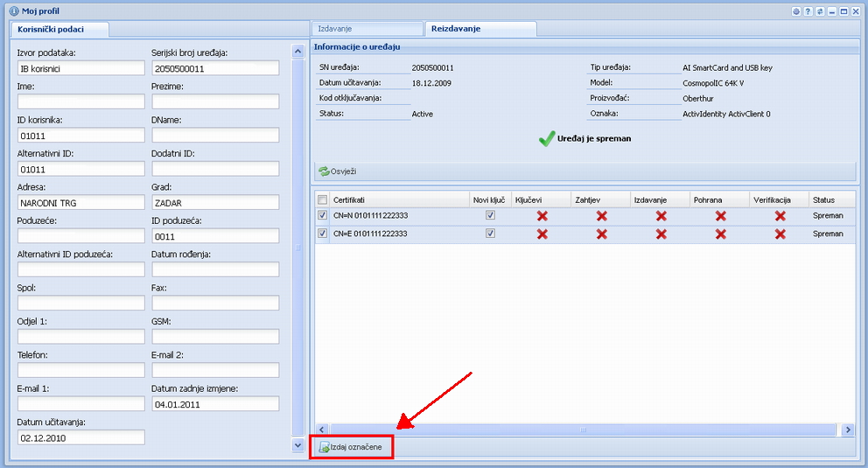The height and width of the screenshot is (468, 868).
Task: Click the swap arrows icon in title bar
Action: [820, 11]
